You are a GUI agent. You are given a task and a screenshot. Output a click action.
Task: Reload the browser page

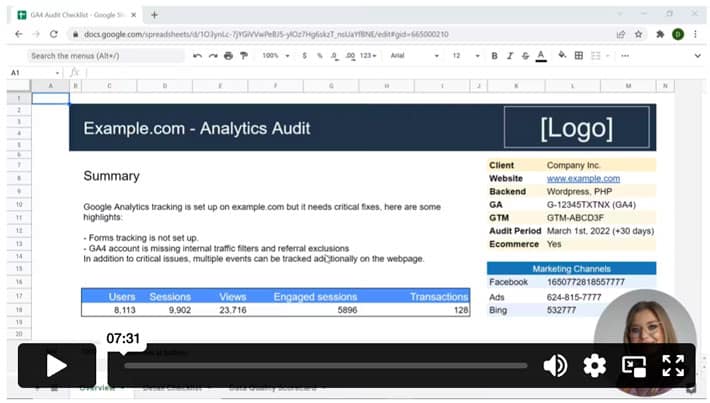click(x=54, y=34)
